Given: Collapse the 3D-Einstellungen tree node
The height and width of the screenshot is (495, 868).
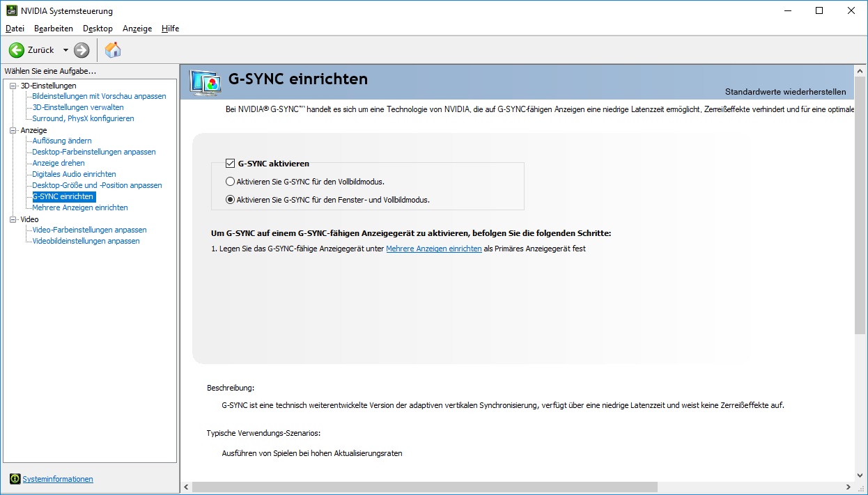Looking at the screenshot, I should pyautogui.click(x=13, y=86).
